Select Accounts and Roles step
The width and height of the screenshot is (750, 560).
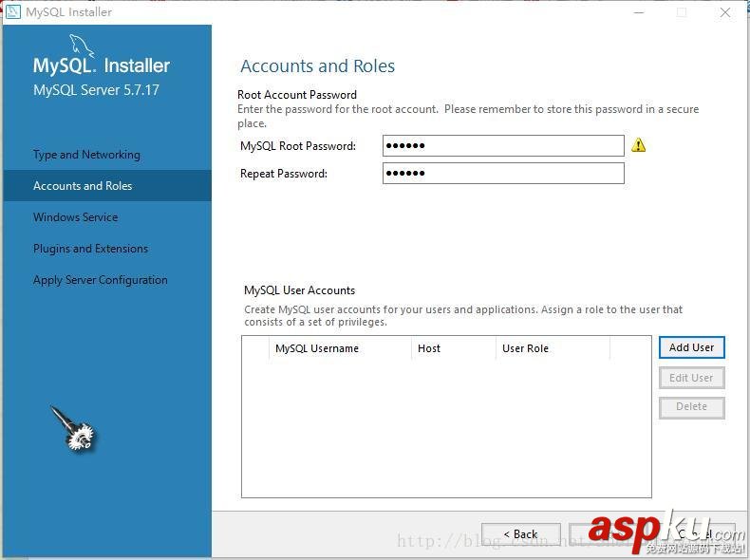click(x=107, y=185)
